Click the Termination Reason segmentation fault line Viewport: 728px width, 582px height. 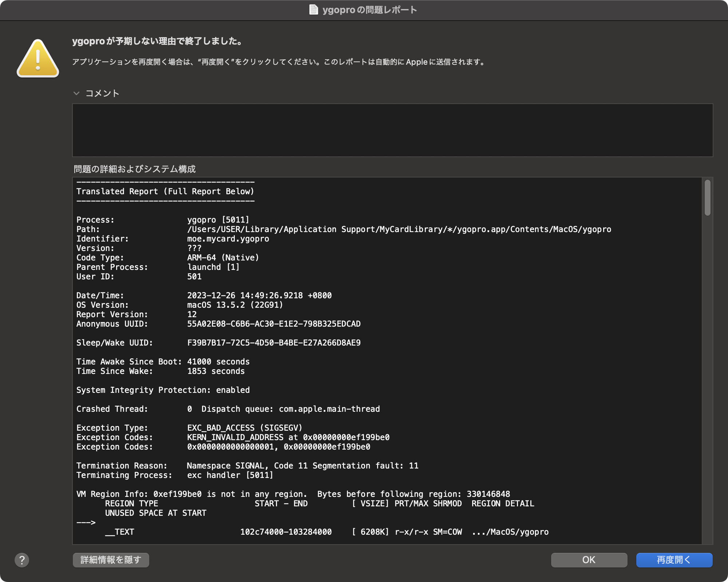(x=247, y=466)
